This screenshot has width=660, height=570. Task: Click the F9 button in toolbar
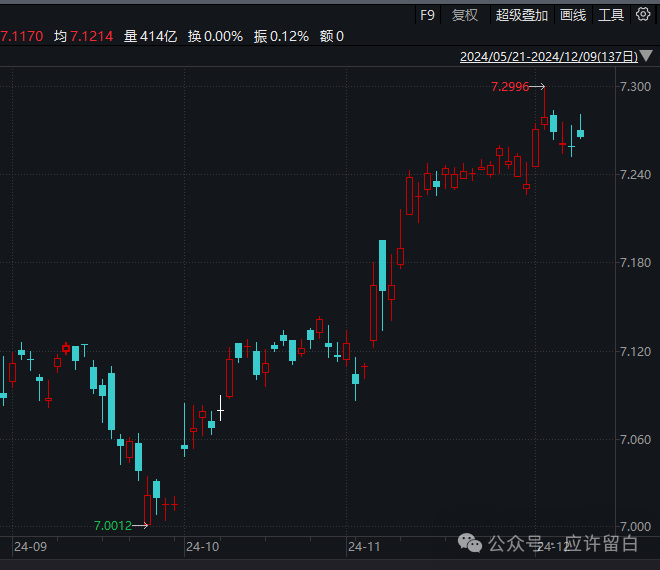(427, 15)
